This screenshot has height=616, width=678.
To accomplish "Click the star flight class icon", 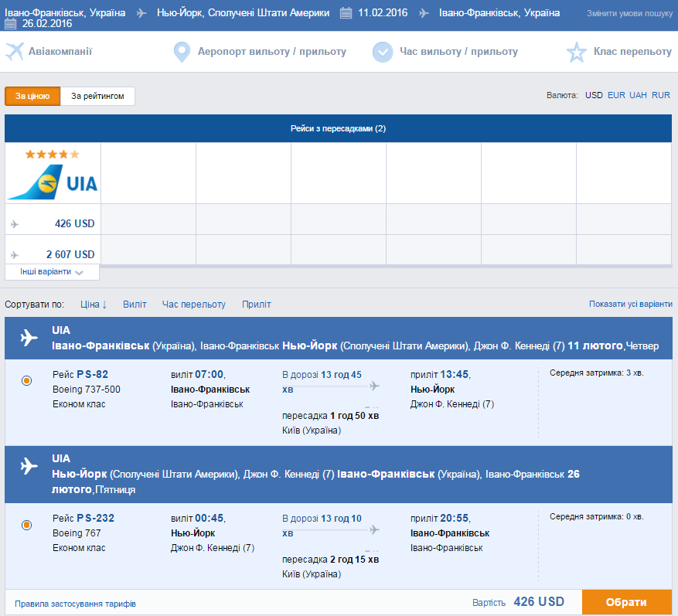I will point(577,52).
